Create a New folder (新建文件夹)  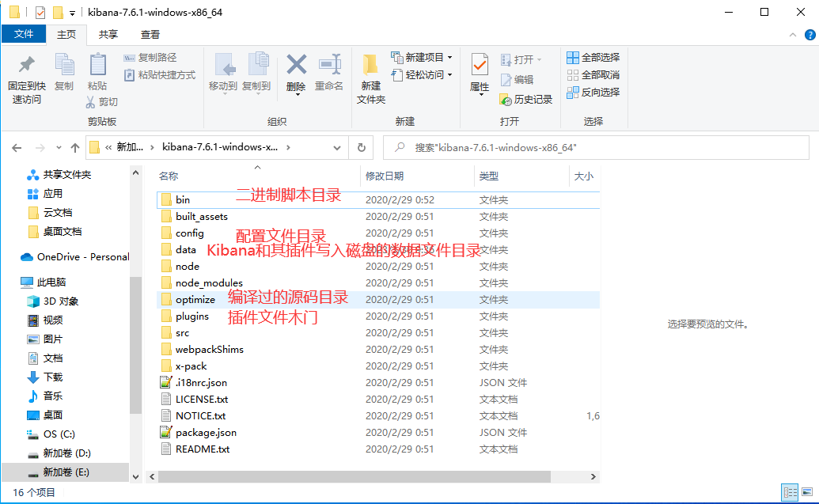(371, 78)
